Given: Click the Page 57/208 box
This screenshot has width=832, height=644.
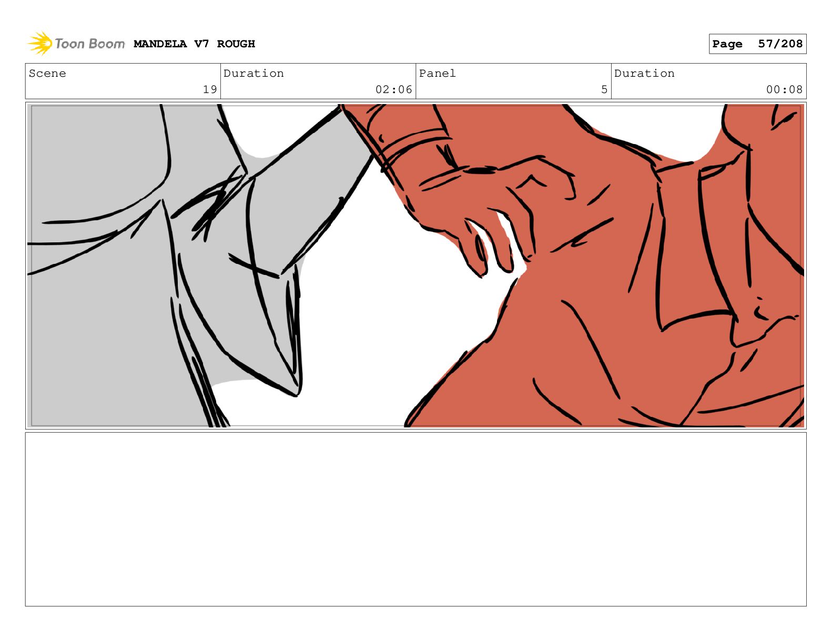Looking at the screenshot, I should pyautogui.click(x=757, y=44).
